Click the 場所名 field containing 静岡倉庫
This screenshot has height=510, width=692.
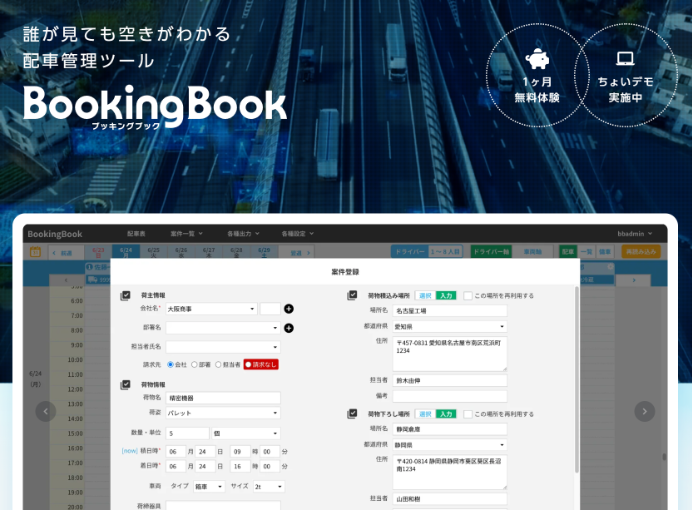click(450, 429)
